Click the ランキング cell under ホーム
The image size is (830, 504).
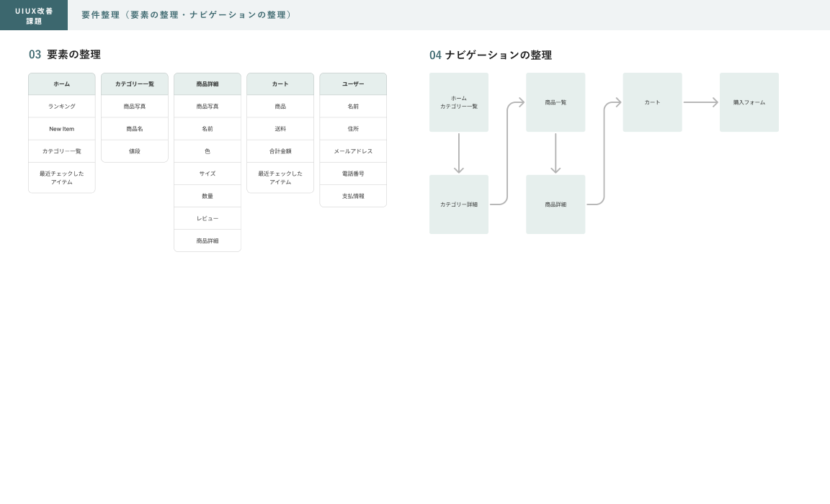pos(62,107)
